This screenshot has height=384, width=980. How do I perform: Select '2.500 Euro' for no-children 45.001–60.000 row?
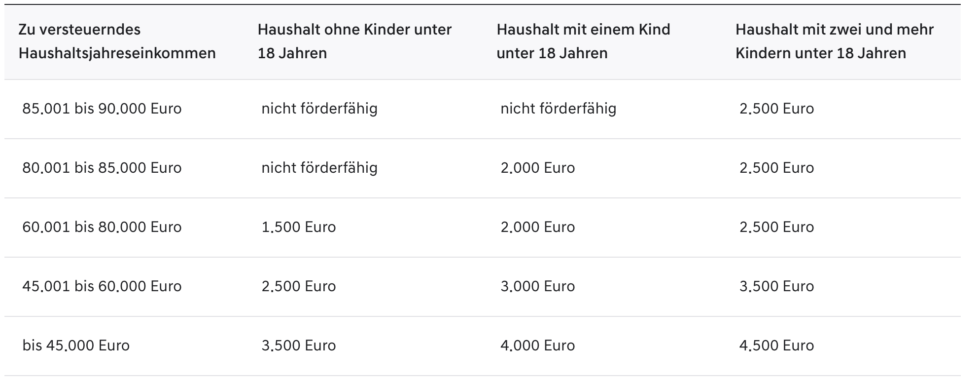tap(299, 286)
